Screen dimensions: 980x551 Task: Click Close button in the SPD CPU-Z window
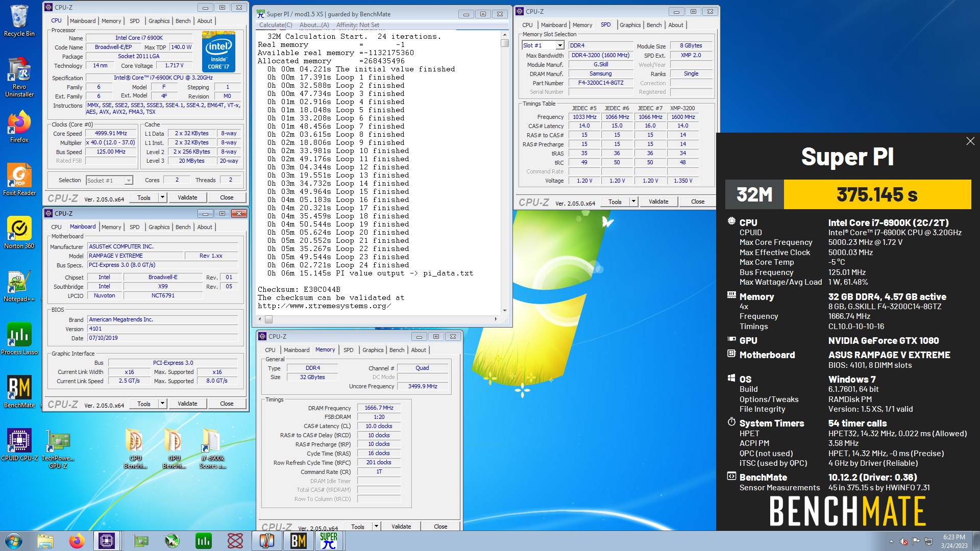[x=698, y=202]
